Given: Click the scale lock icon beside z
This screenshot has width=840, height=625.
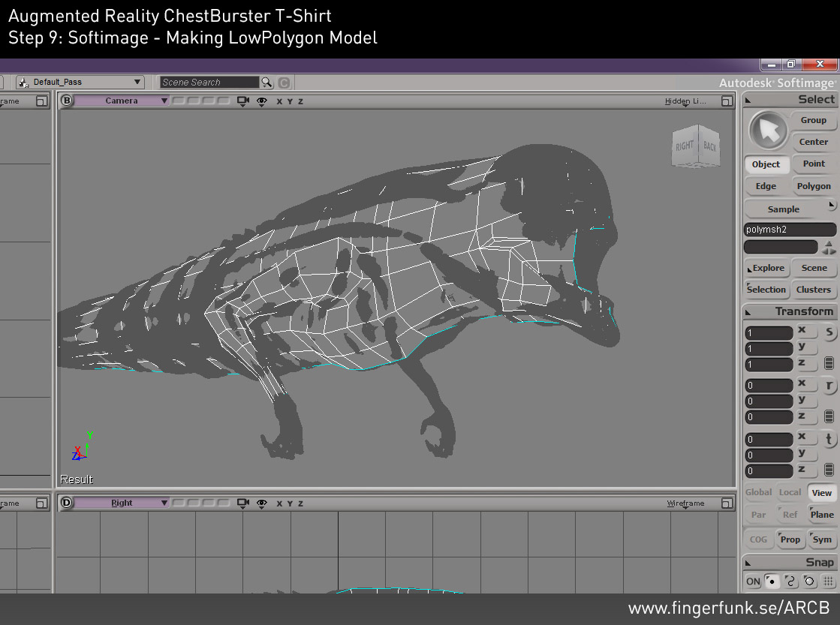Looking at the screenshot, I should point(829,363).
